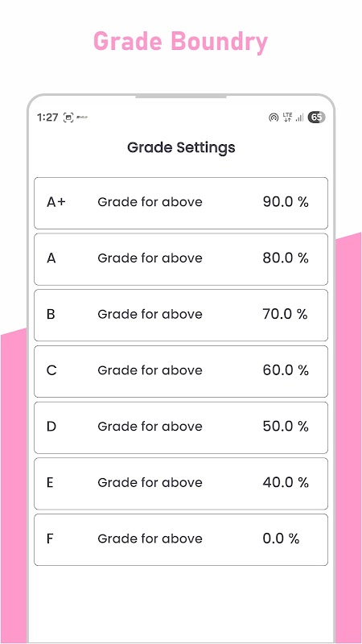Change the 70.0 % threshold
This screenshot has height=644, width=362.
pyautogui.click(x=286, y=314)
